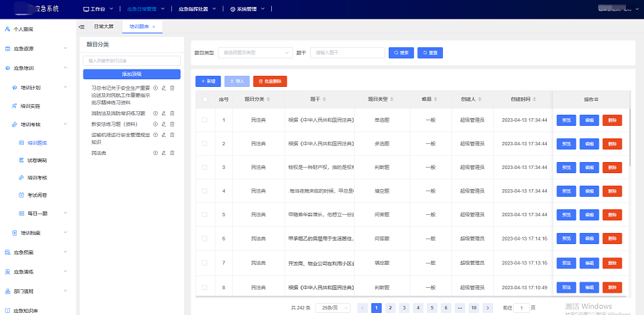Close the 培训题库 tab
The width and height of the screenshot is (644, 315).
tap(154, 26)
